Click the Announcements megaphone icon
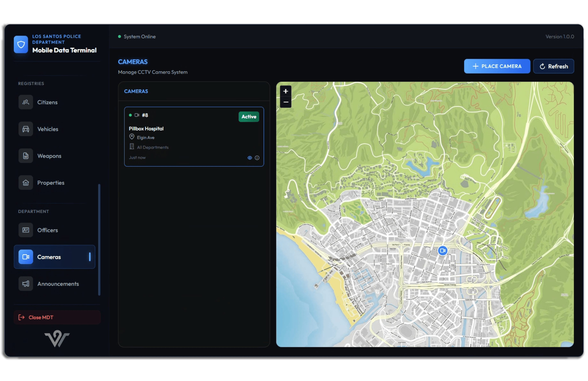The image size is (588, 381). [26, 284]
